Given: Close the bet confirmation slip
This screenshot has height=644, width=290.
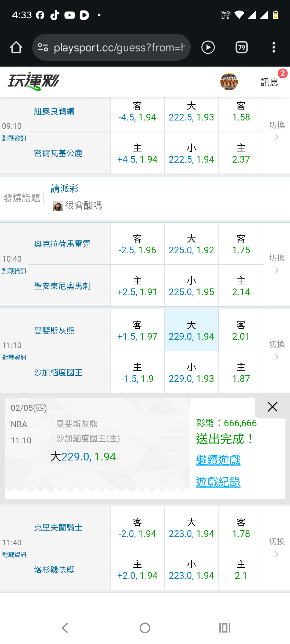Looking at the screenshot, I should pos(272,407).
